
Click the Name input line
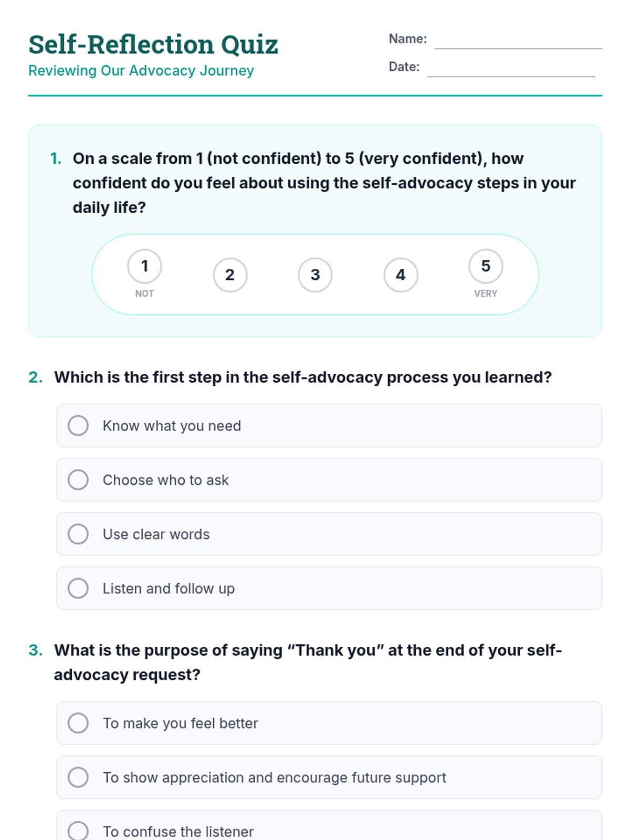[518, 41]
